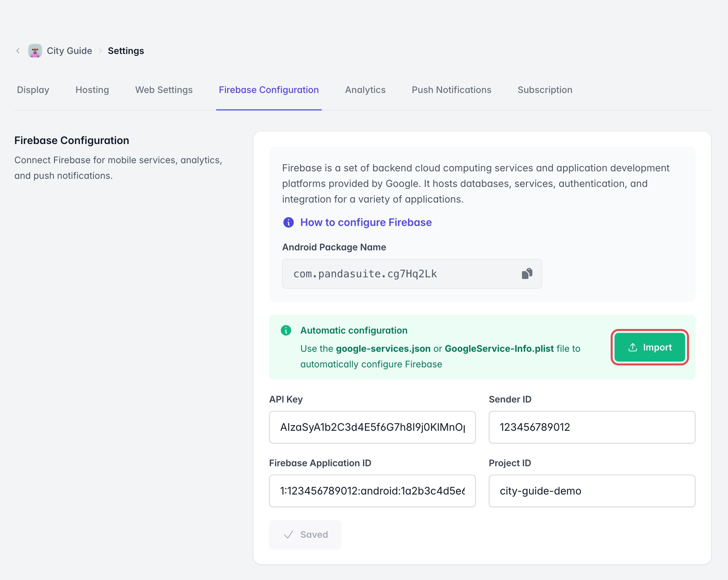728x580 pixels.
Task: Copy the Android package name
Action: point(527,274)
